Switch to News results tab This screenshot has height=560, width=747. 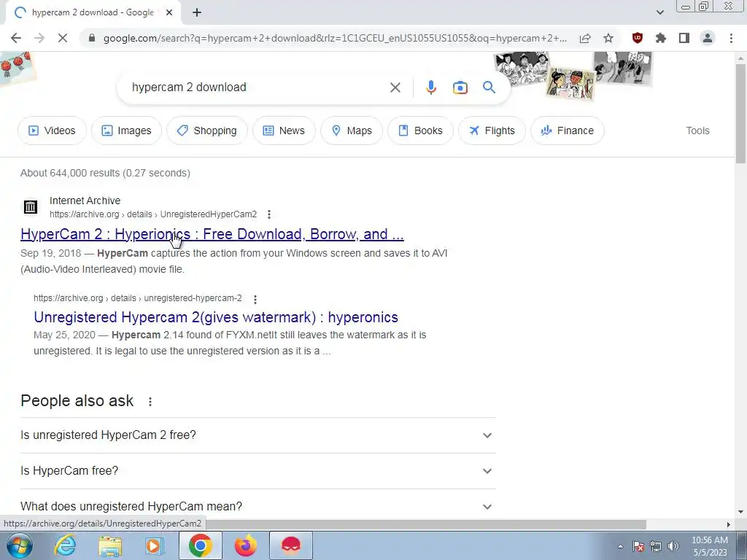click(284, 131)
